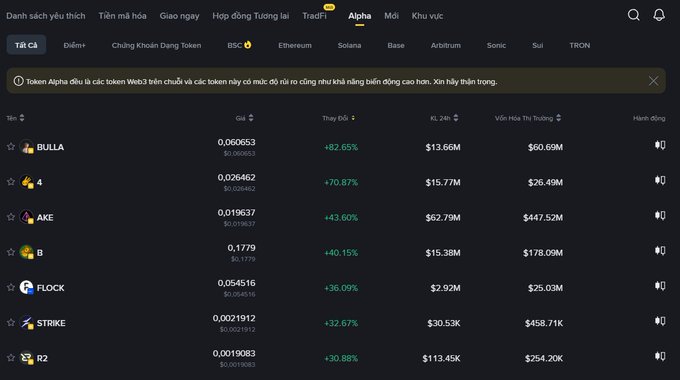Screen dimensions: 680x380
Task: Open trade chart icon for BULLA
Action: [x=660, y=145]
